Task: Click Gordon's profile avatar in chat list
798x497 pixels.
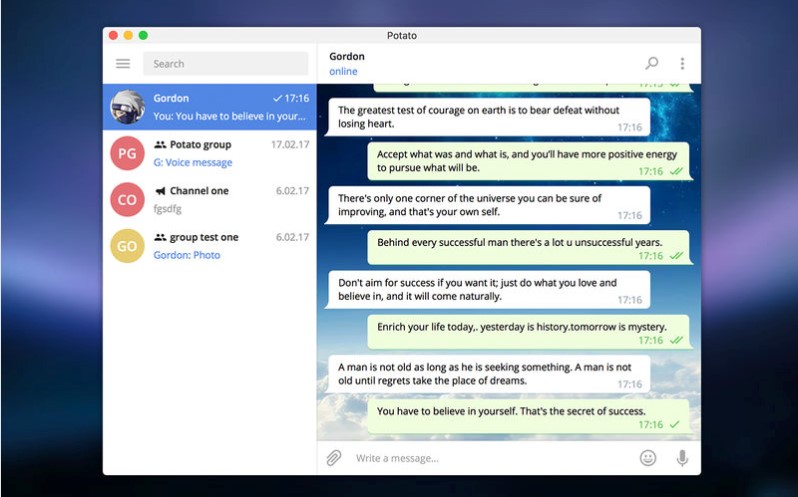Action: click(x=127, y=107)
